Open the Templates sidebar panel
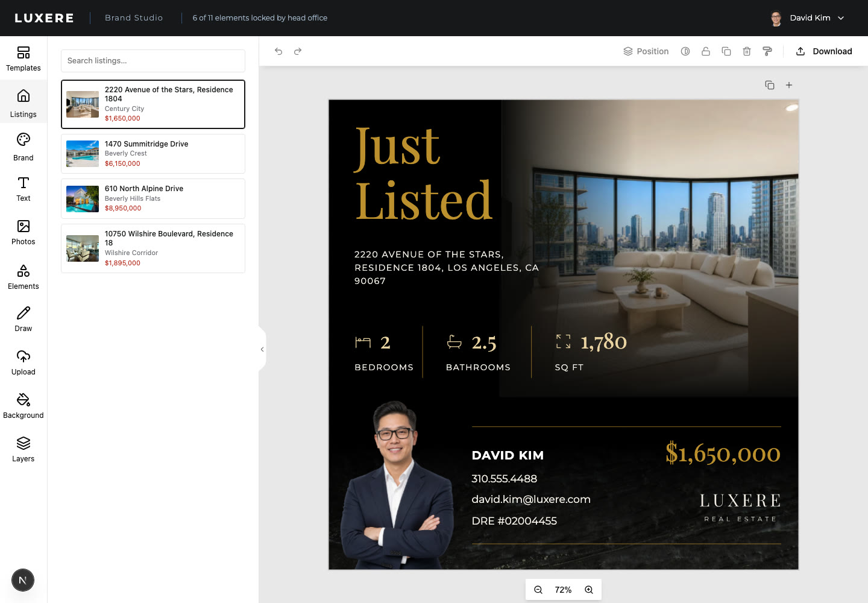 tap(24, 58)
